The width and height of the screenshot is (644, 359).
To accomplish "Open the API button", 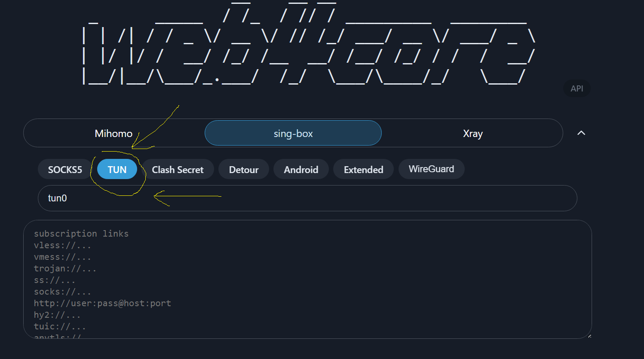I will 577,88.
